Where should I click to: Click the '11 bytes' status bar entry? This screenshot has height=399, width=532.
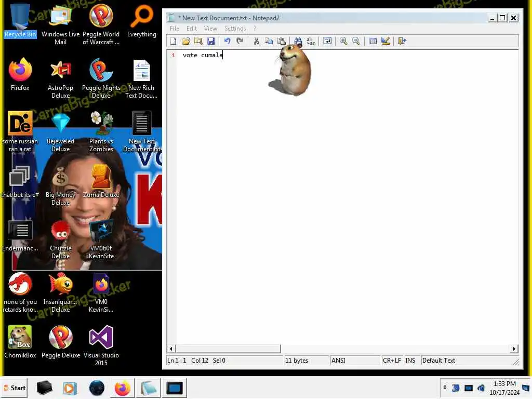[307, 361]
